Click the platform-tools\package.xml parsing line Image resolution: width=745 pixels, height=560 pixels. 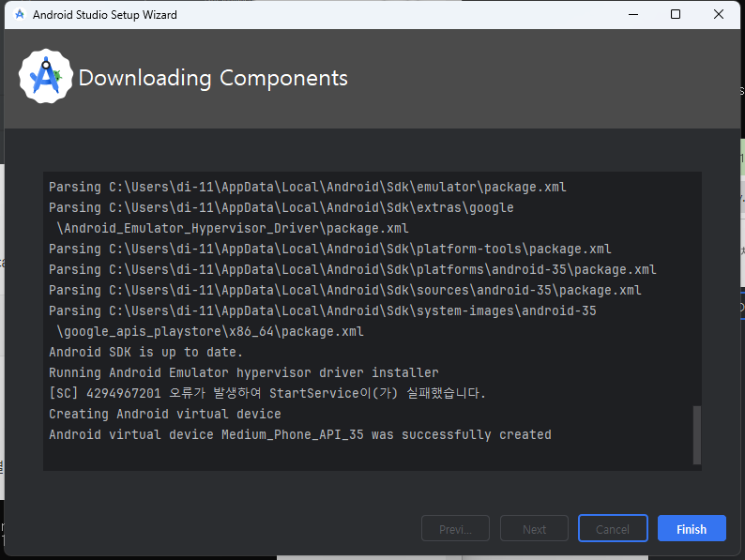click(x=329, y=249)
